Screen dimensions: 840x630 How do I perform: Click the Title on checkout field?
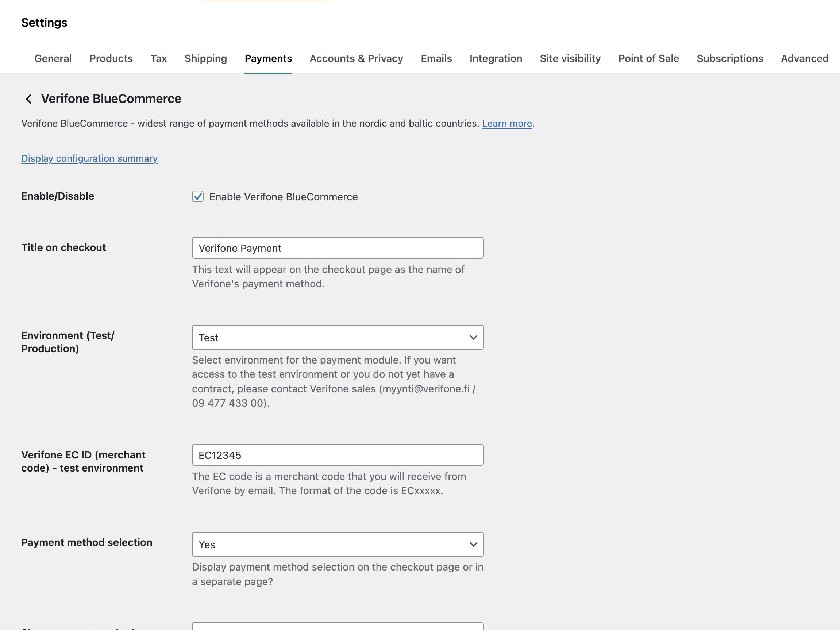point(337,248)
